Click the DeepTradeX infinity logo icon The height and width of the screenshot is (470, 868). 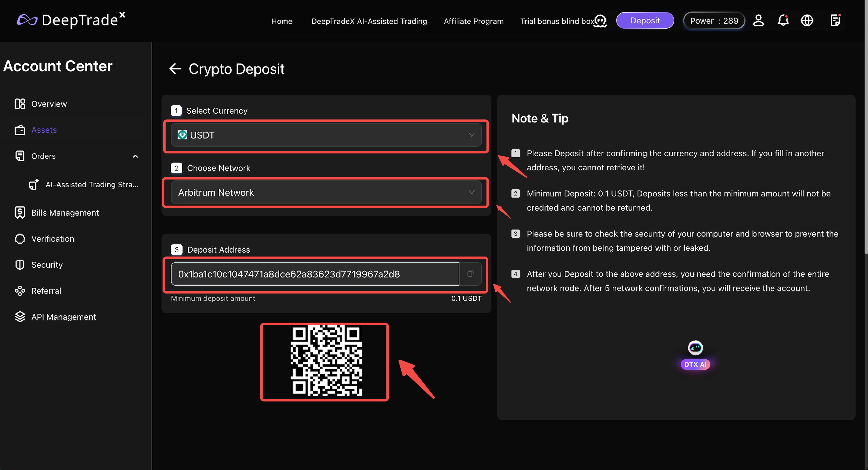[27, 20]
